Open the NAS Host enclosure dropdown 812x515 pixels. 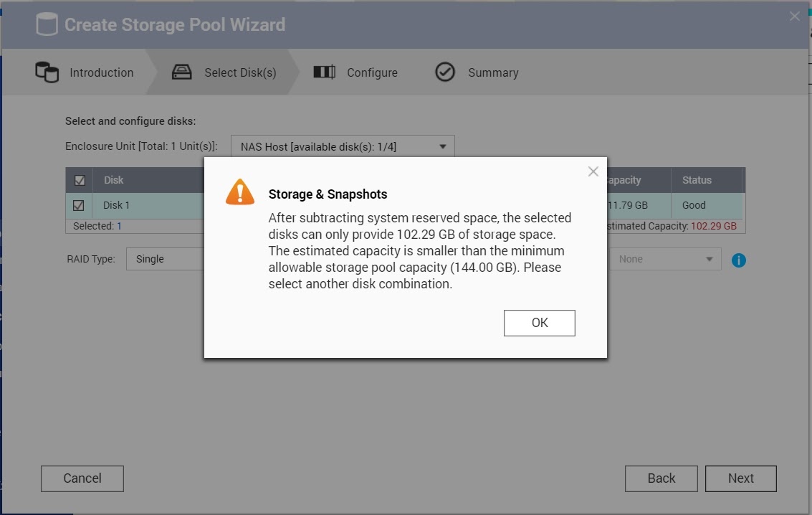[x=343, y=147]
